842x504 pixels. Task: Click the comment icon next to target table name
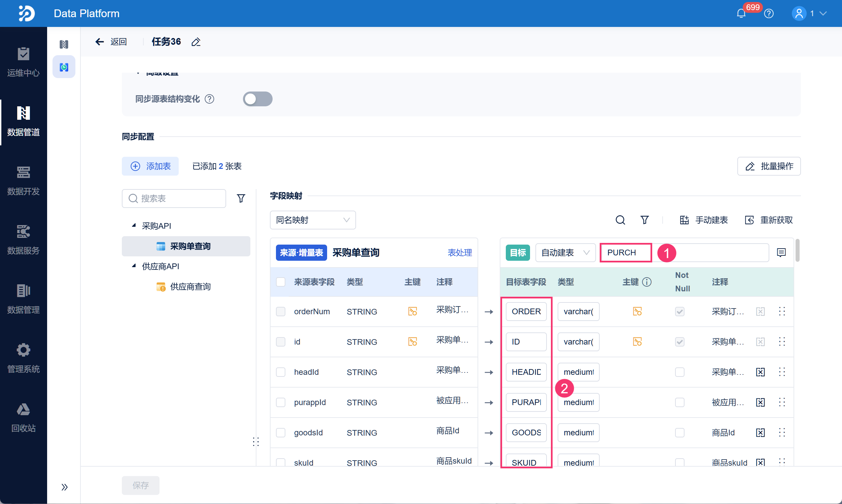point(781,253)
